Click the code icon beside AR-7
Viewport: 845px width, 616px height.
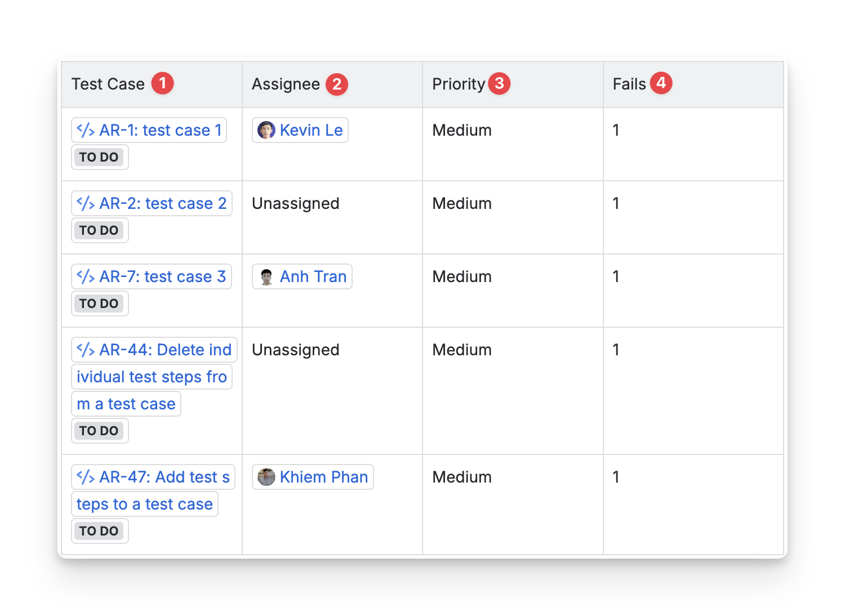[x=85, y=276]
